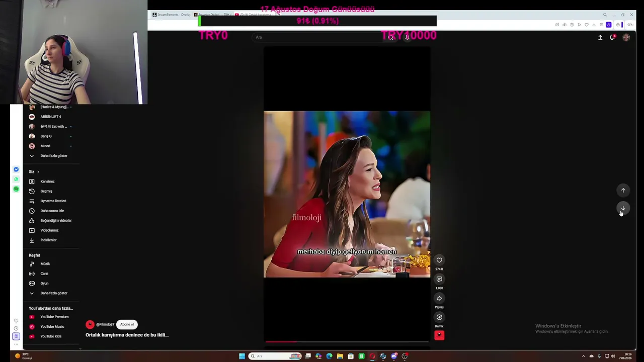Open YouTube notifications bell
Screen dimensions: 644x362
[x=612, y=37]
